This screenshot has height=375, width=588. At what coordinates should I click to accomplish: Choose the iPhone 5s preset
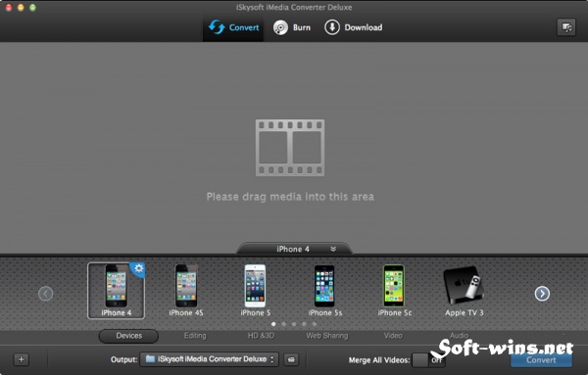coord(324,291)
